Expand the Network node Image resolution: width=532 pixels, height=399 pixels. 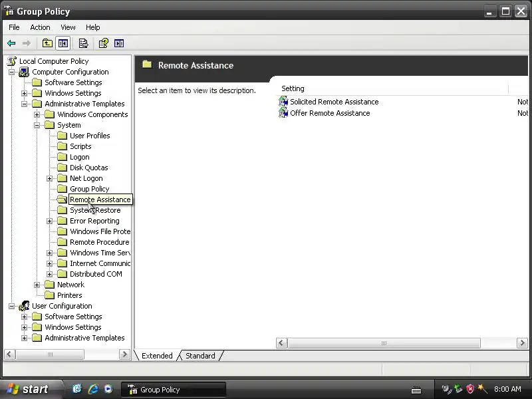point(37,285)
